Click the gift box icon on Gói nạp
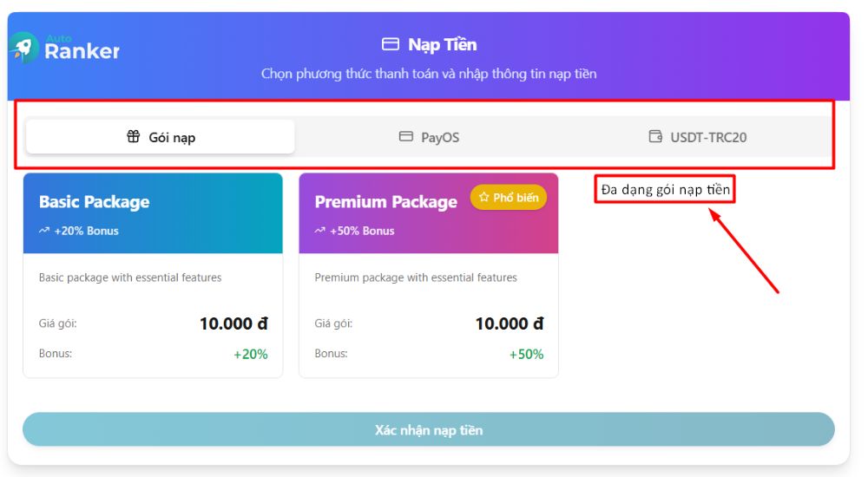This screenshot has height=477, width=868. coord(134,136)
